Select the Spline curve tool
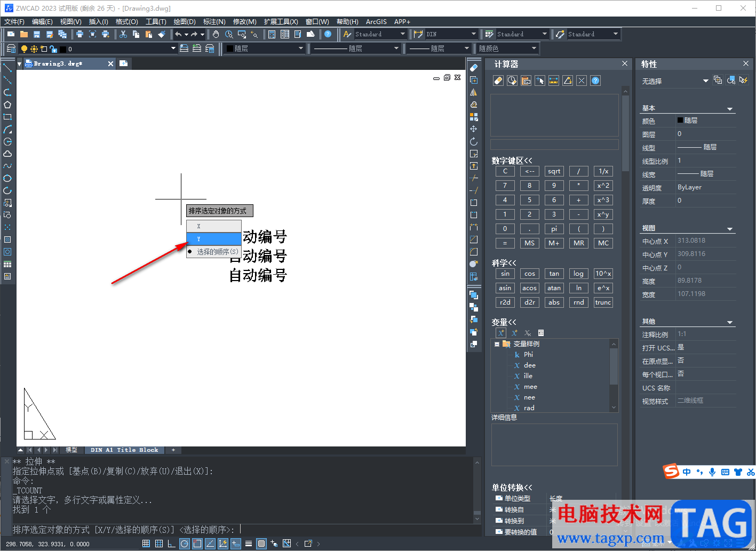Viewport: 756px width, 551px height. (x=7, y=166)
